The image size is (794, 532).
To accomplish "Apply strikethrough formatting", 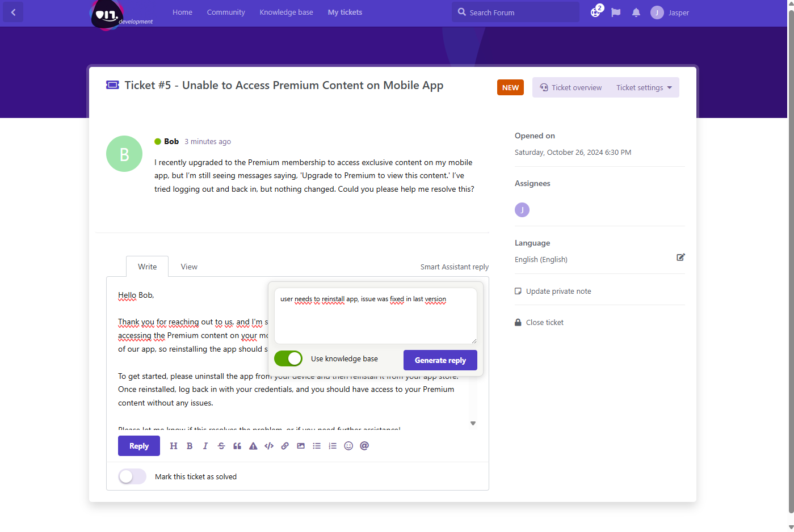I will (x=221, y=446).
